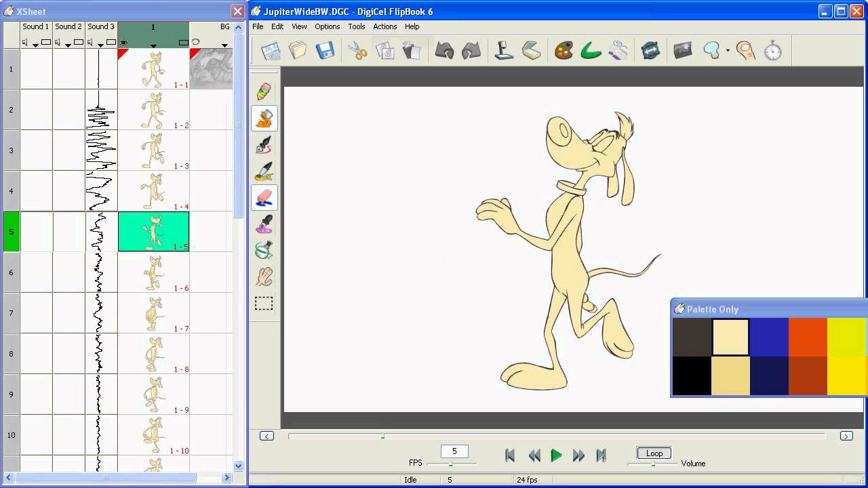Open the Sound 2 column dropdown arrow
This screenshot has width=868, height=488.
click(x=68, y=45)
